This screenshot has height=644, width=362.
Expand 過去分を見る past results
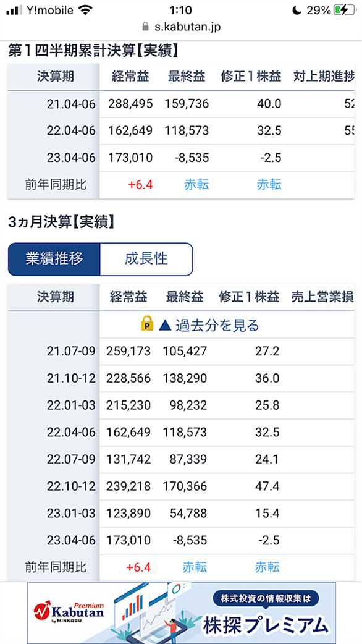pyautogui.click(x=200, y=325)
